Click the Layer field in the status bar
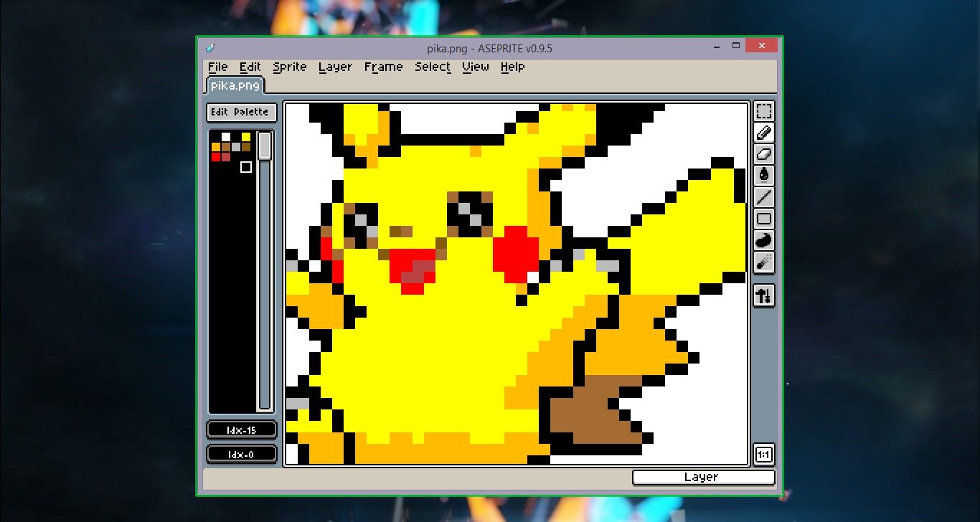 point(704,477)
